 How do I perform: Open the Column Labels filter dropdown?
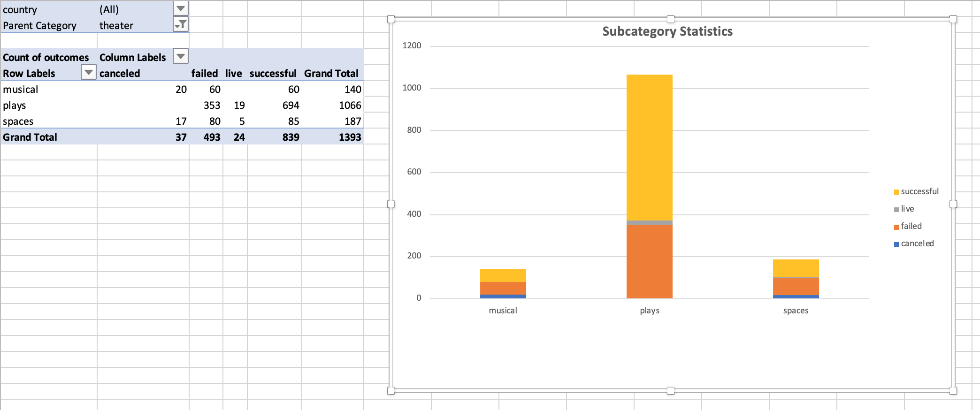point(181,56)
